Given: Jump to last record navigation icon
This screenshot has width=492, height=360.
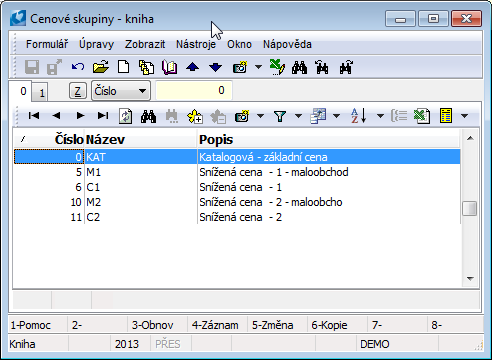Looking at the screenshot, I should click(x=103, y=116).
